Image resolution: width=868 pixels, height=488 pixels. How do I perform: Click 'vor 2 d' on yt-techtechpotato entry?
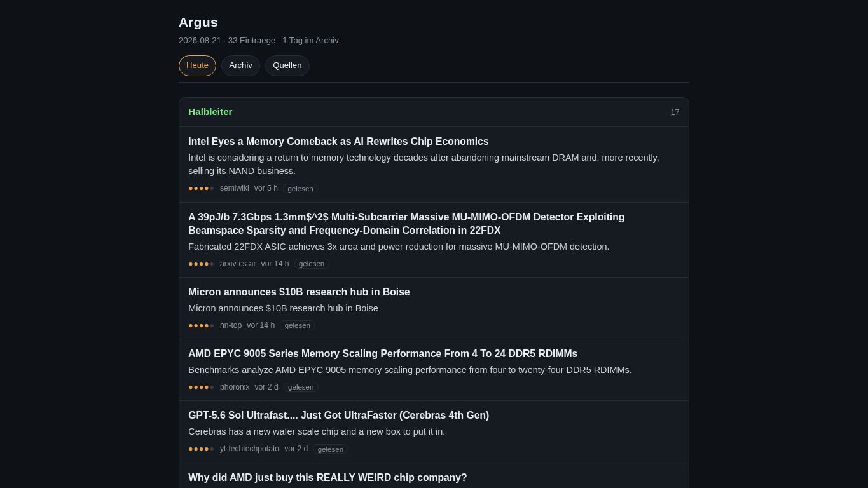296,449
